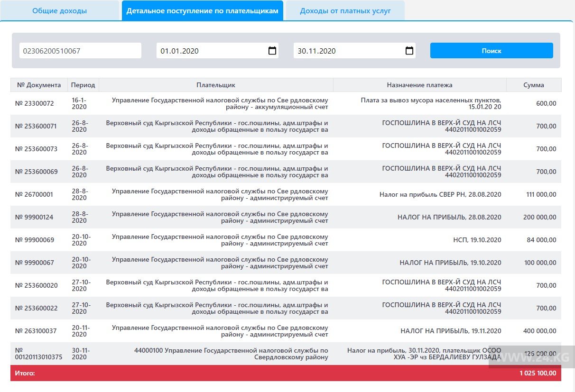Click the Плательщик column header

[216, 85]
